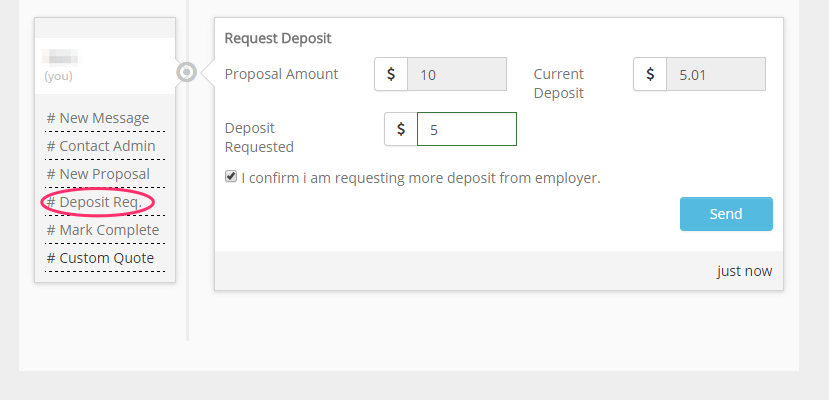
Task: Click the blurred username above '(you)'
Action: 62,58
